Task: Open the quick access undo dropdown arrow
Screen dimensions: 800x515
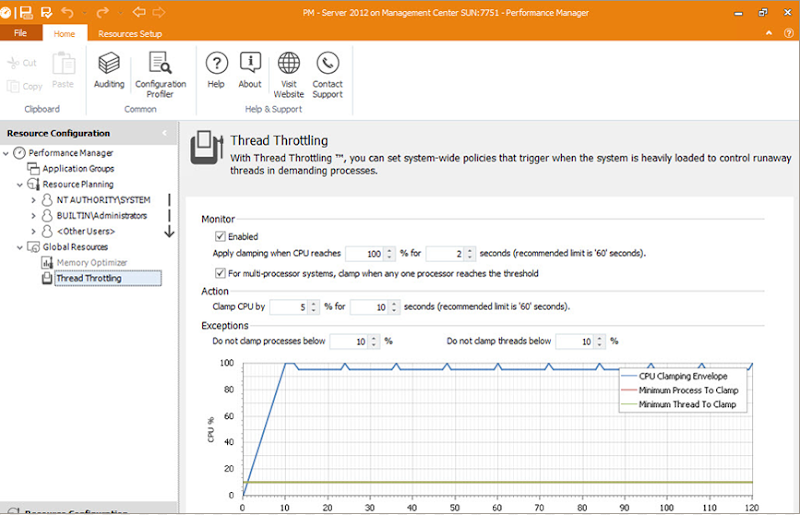Action: (x=85, y=13)
